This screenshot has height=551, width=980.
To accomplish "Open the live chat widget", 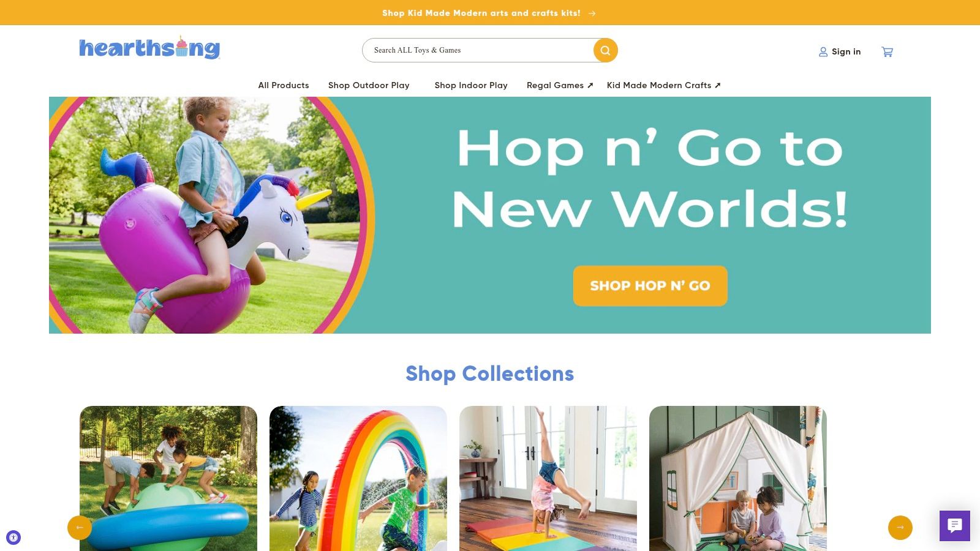I will pyautogui.click(x=955, y=526).
